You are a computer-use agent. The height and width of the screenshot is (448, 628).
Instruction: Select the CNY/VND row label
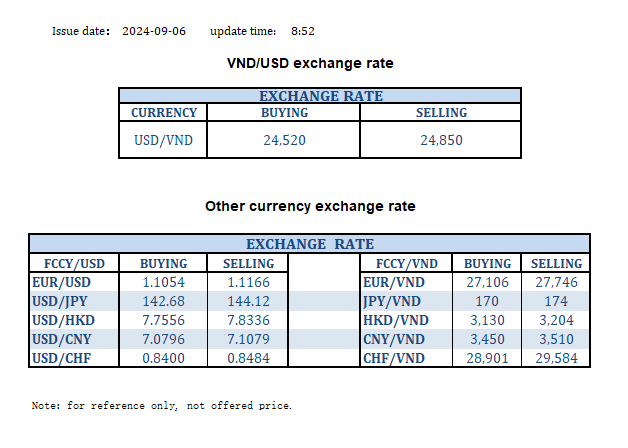pyautogui.click(x=393, y=339)
